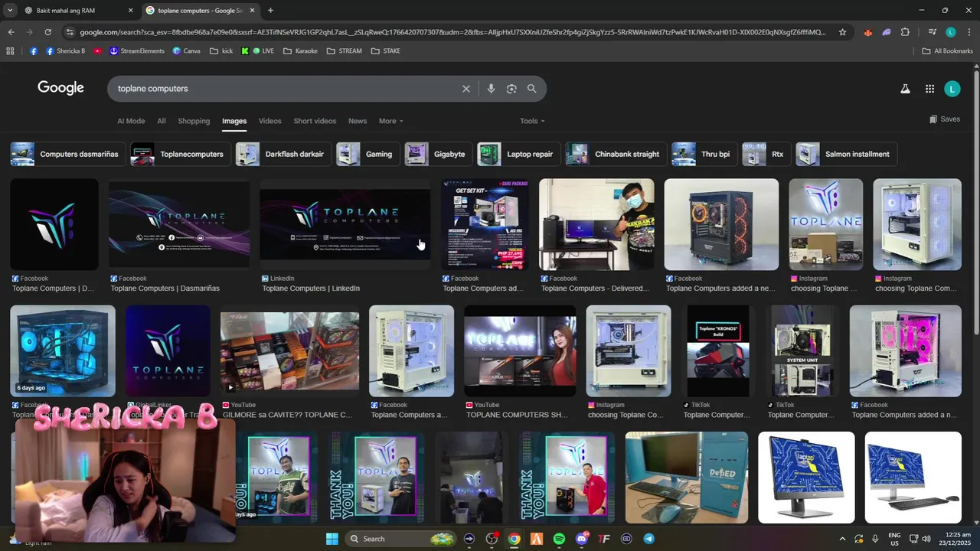The width and height of the screenshot is (980, 551).
Task: Switch to Short videos tab
Action: pos(315,121)
